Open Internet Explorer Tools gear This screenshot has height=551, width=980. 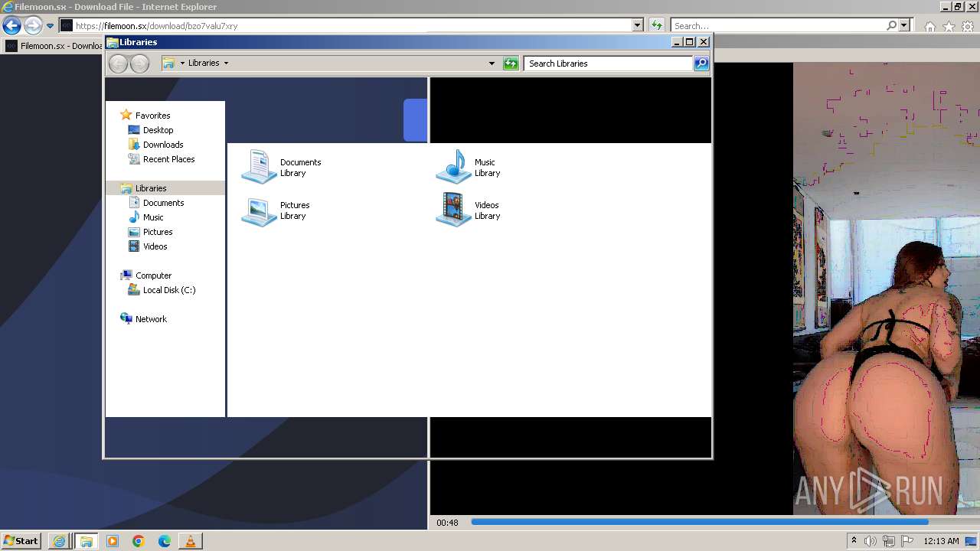point(968,26)
